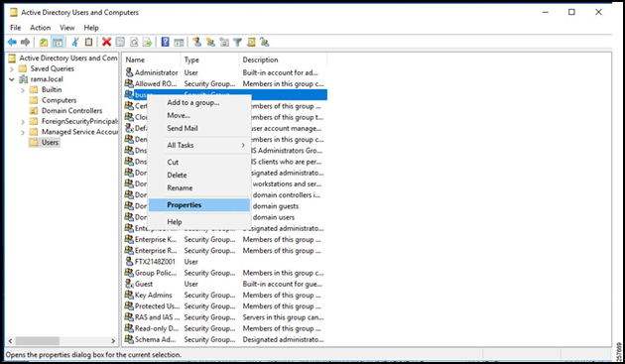Open the All Tasks submenu arrow

(243, 145)
